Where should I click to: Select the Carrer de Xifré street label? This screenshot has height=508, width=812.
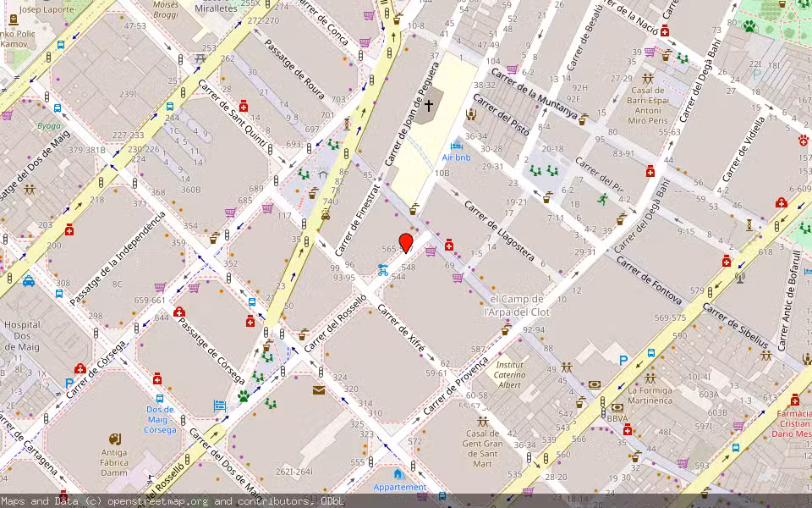(401, 329)
